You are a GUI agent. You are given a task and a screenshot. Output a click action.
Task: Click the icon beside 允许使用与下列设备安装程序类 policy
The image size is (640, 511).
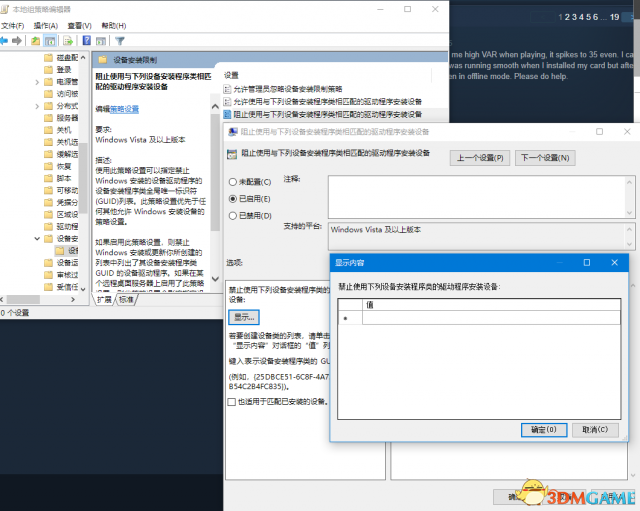(x=227, y=102)
